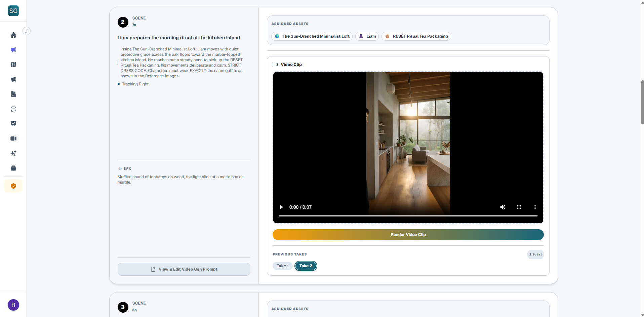Click the Tracking Right camera label
The image size is (644, 317).
coord(135,84)
